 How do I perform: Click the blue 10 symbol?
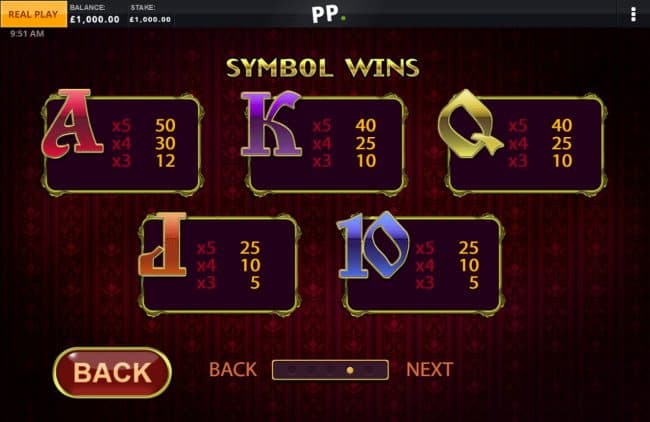(374, 245)
